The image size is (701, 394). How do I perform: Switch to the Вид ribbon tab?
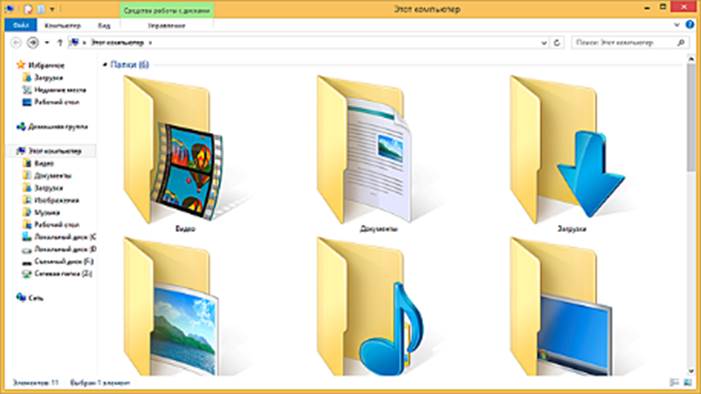point(104,25)
